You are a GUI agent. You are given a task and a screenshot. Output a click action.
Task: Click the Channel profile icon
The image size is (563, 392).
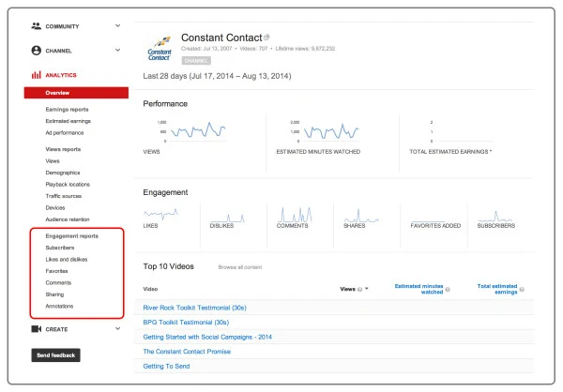click(37, 51)
